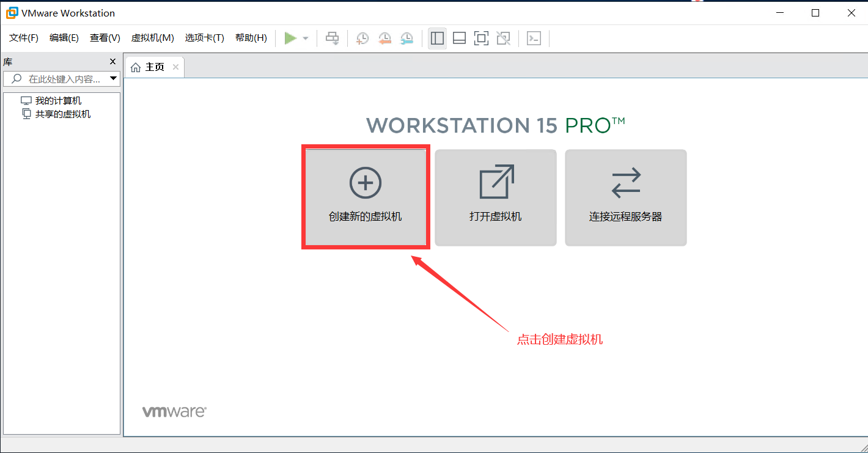Open the power options dropdown arrow

coord(306,39)
